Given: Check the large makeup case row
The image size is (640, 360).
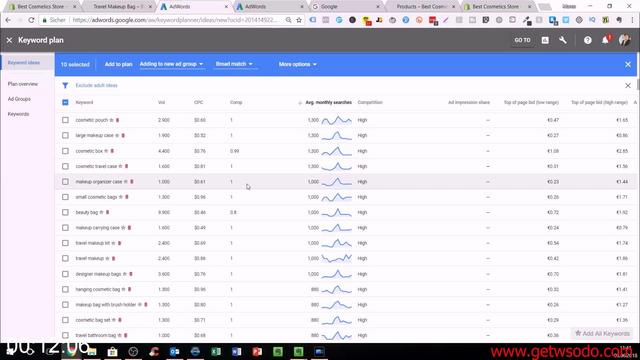Looking at the screenshot, I should tap(65, 136).
